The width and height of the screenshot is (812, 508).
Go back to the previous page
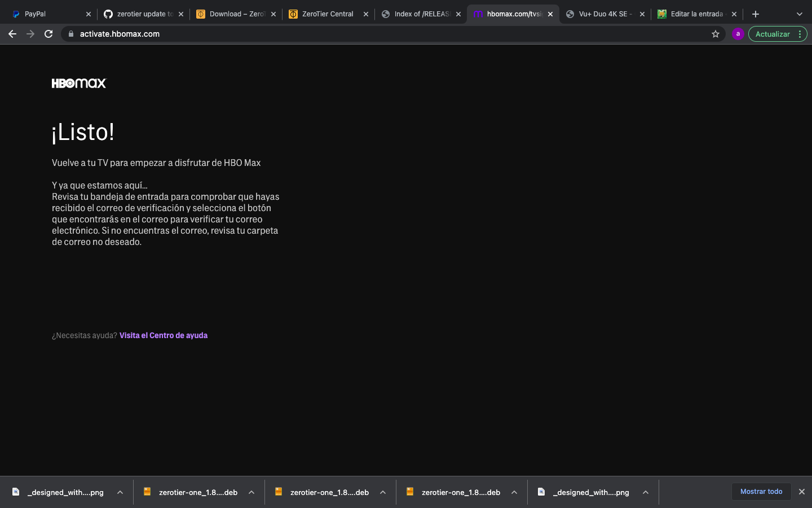pos(12,34)
